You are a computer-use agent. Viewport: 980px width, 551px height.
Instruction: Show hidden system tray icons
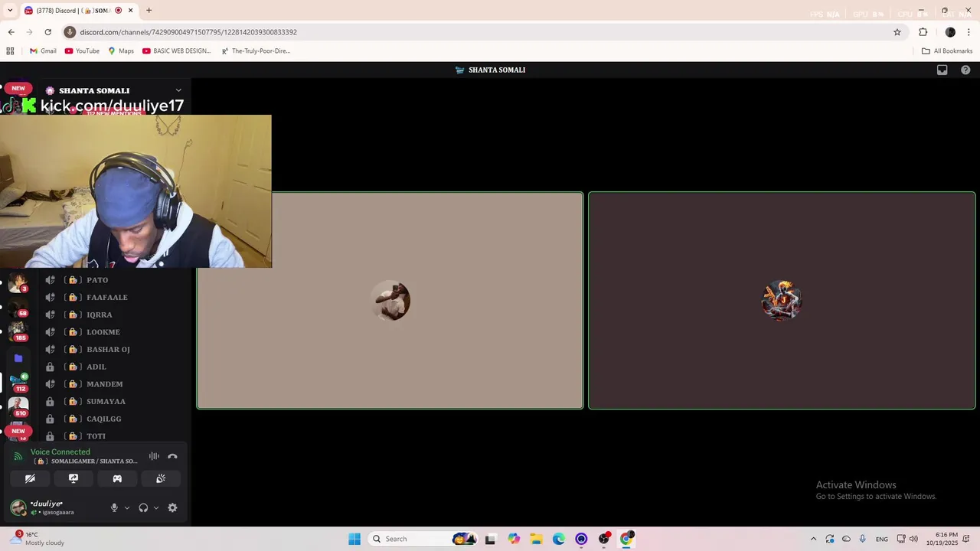point(813,539)
